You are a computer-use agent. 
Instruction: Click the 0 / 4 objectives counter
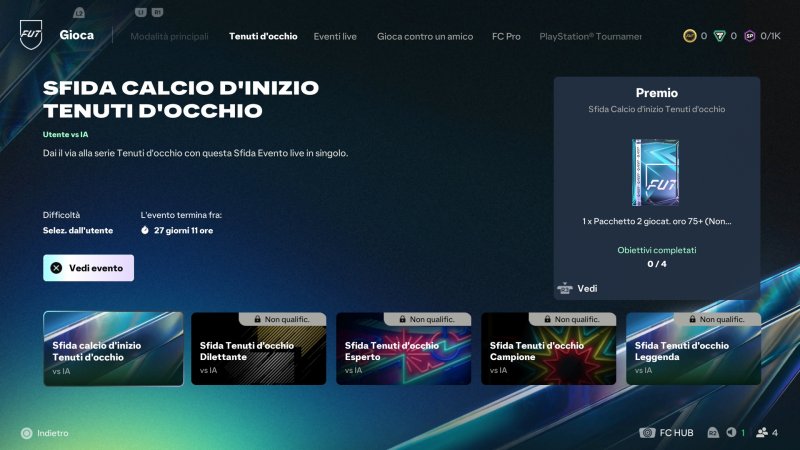tap(657, 264)
